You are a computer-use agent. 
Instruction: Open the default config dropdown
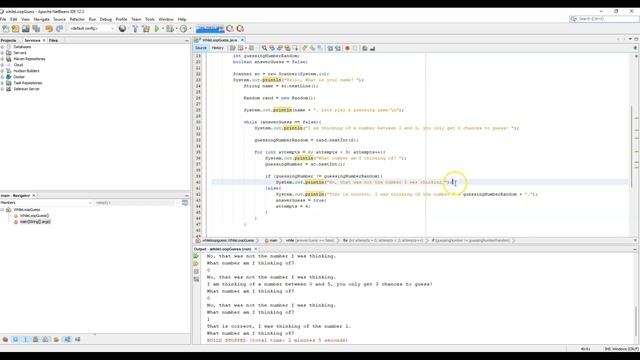[91, 29]
